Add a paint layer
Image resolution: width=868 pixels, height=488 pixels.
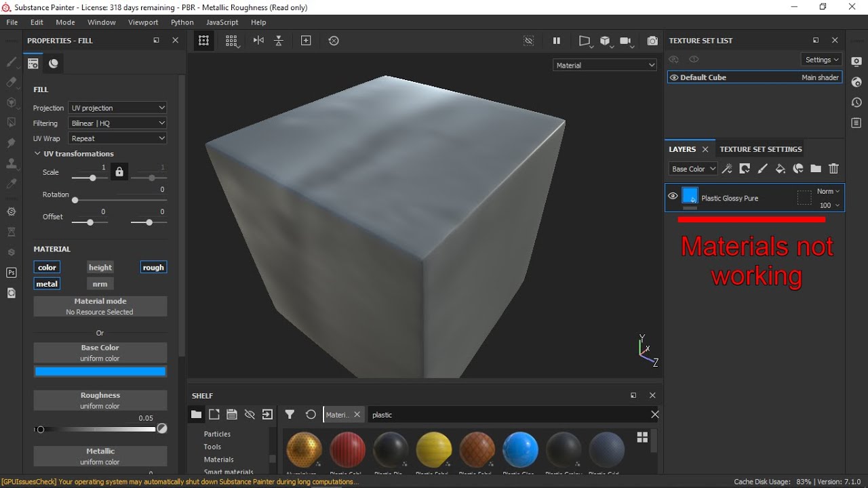tap(762, 169)
